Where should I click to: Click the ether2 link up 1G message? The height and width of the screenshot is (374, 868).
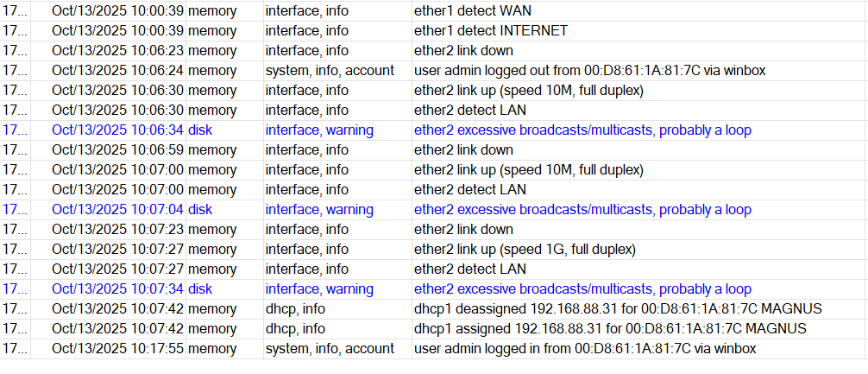pos(525,250)
